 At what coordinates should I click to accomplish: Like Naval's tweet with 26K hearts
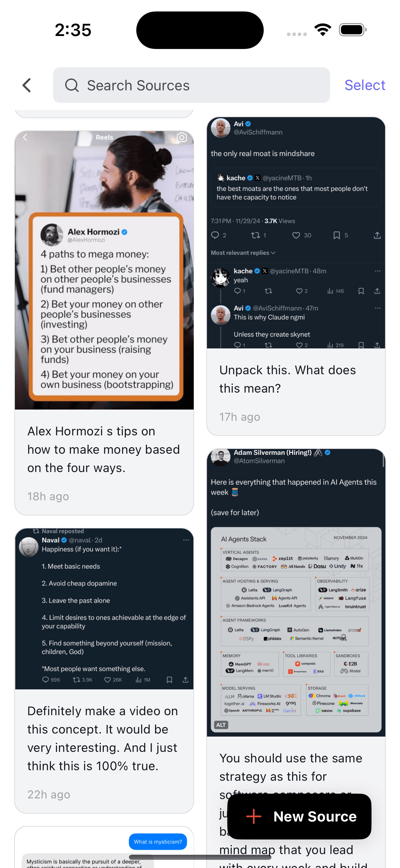[x=108, y=680]
